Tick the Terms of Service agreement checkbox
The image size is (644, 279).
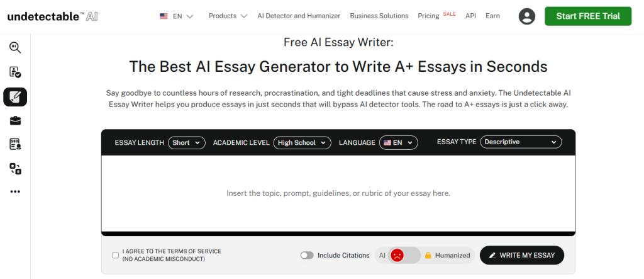pos(116,255)
